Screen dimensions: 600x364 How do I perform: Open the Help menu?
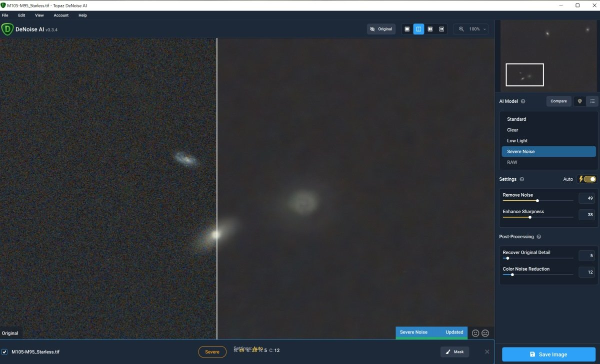tap(82, 15)
